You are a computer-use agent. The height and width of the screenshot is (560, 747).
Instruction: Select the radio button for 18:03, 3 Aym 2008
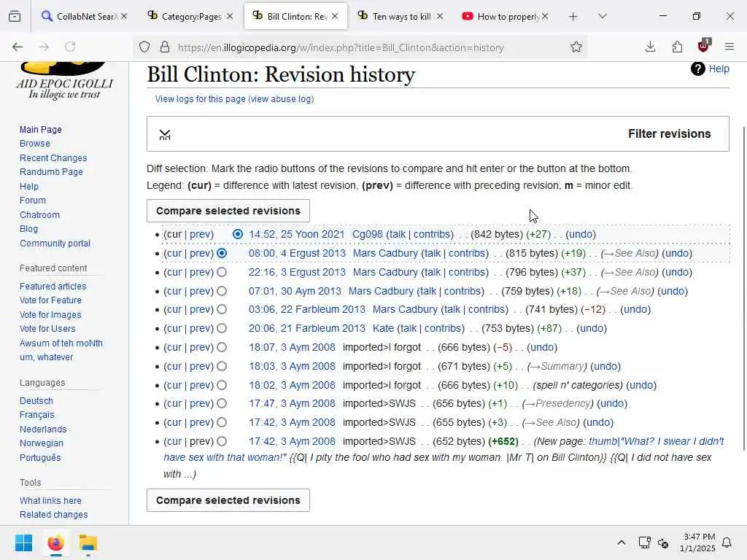point(222,366)
